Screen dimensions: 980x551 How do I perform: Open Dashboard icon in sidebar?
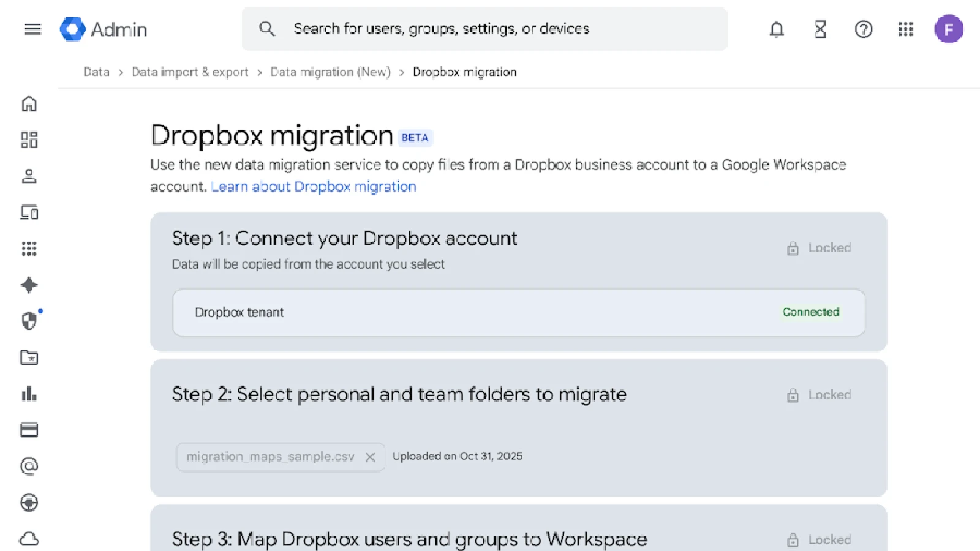click(x=29, y=140)
